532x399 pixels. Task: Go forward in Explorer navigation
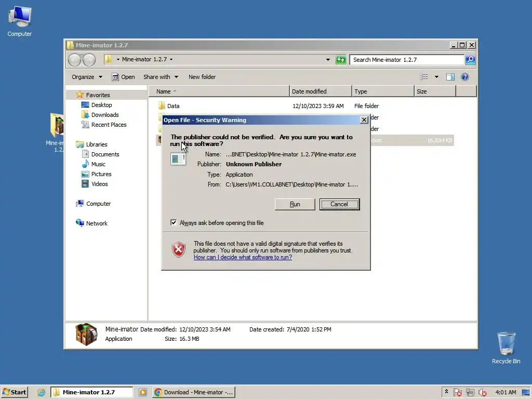coord(89,60)
